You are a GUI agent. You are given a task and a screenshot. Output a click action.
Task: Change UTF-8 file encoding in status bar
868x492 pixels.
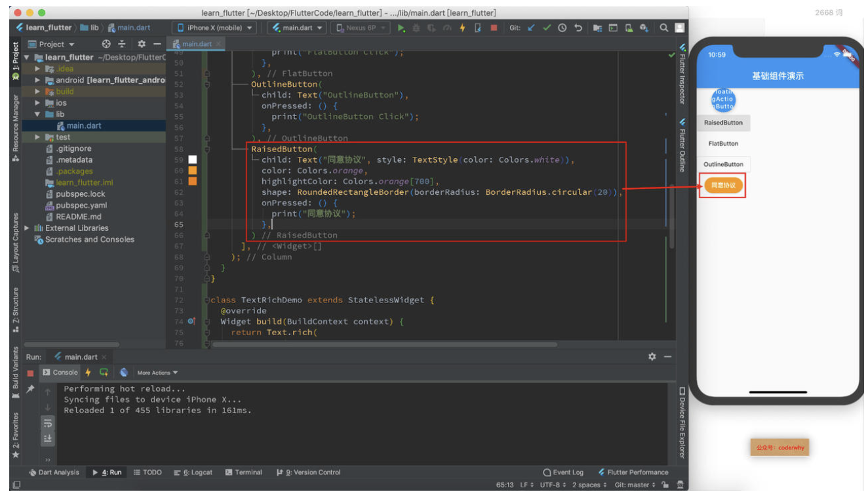pyautogui.click(x=554, y=485)
